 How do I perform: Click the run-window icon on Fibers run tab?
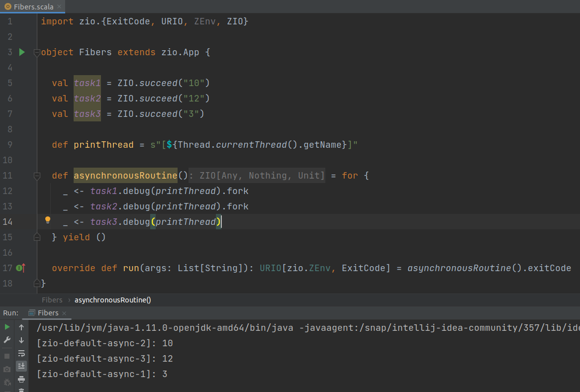[x=32, y=313]
